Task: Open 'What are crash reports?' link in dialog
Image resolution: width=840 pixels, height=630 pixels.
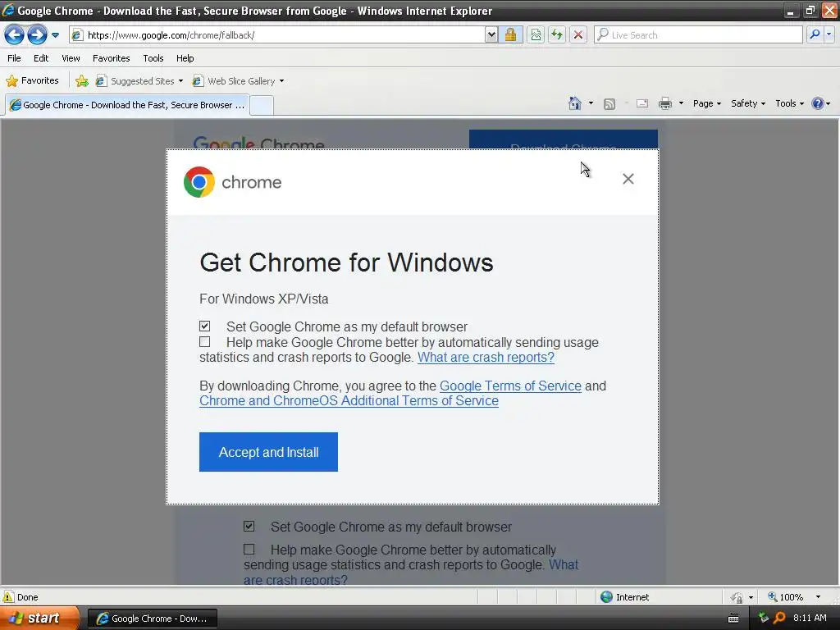Action: [x=486, y=358]
